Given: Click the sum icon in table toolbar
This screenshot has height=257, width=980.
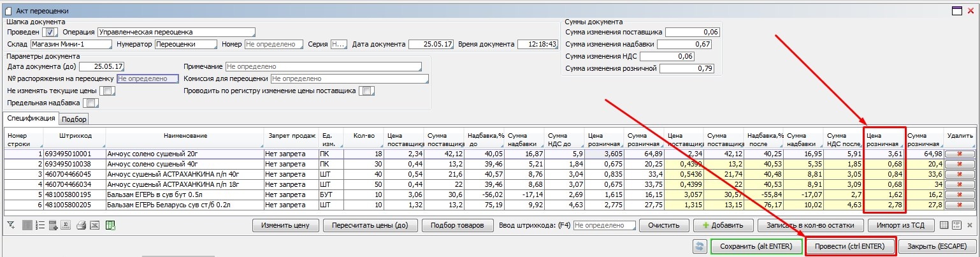Looking at the screenshot, I should click(x=65, y=225).
